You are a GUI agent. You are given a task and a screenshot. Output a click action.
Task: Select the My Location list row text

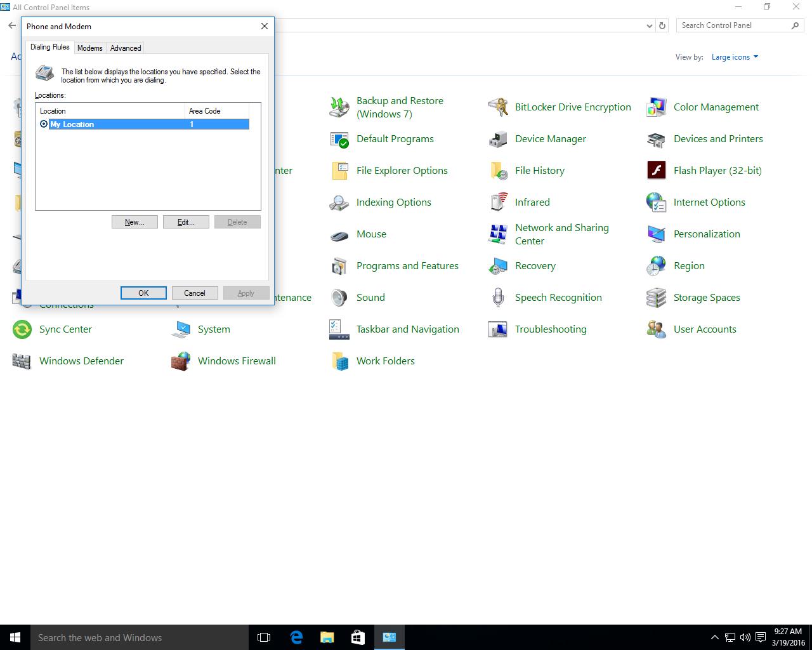pyautogui.click(x=72, y=124)
